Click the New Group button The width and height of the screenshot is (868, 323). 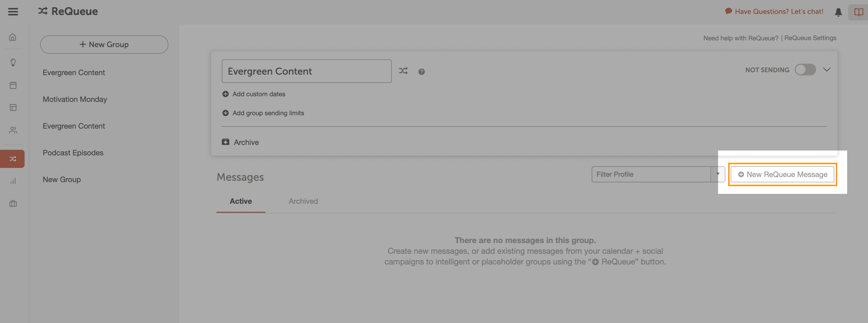tap(104, 44)
